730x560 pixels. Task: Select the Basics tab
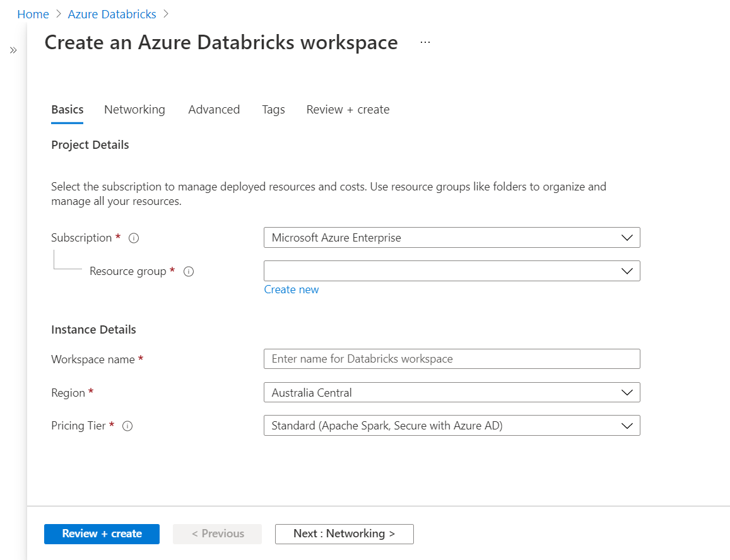[68, 110]
